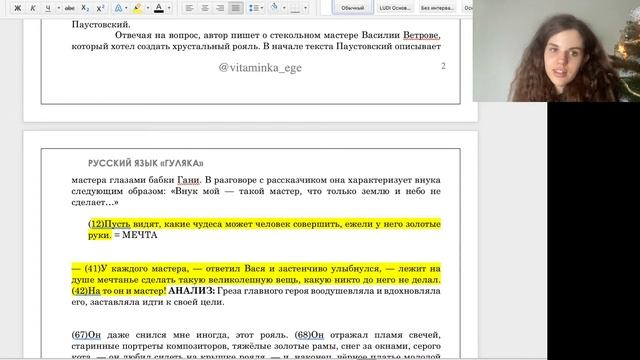Image resolution: width=640 pixels, height=360 pixels.
Task: Apply strikethrough formatting (abc)
Action: (70, 8)
